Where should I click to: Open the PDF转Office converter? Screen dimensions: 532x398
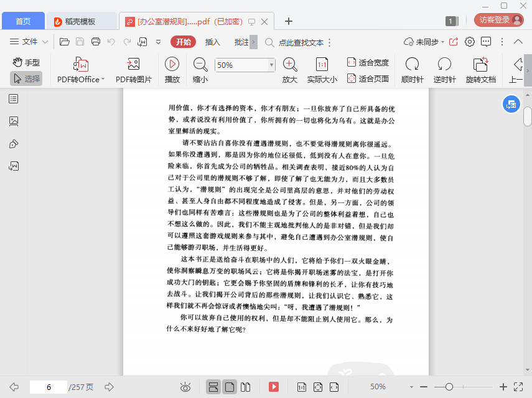tap(81, 70)
